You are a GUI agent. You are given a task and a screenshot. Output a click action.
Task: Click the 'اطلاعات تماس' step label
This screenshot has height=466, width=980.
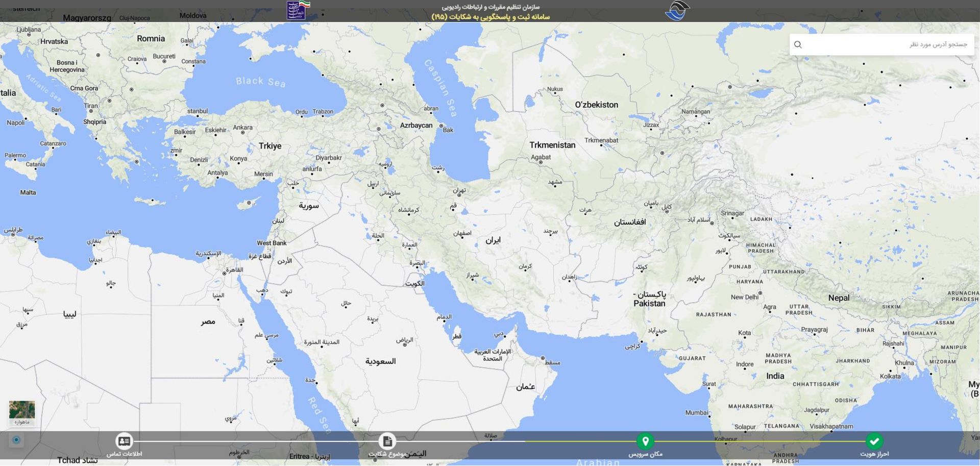pos(124,454)
